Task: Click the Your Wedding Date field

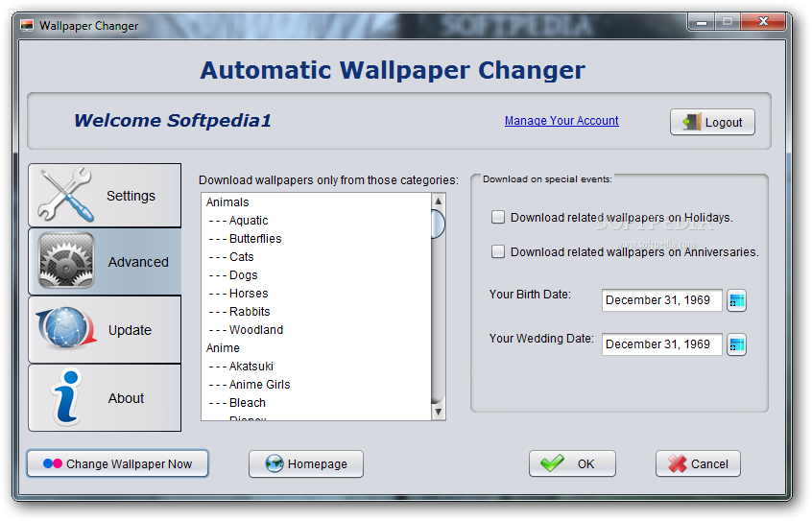Action: click(662, 344)
